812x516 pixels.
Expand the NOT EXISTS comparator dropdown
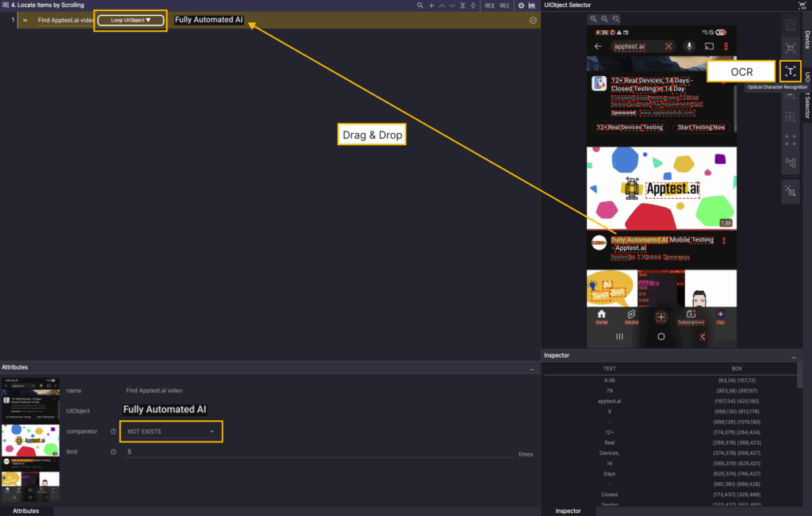click(171, 431)
